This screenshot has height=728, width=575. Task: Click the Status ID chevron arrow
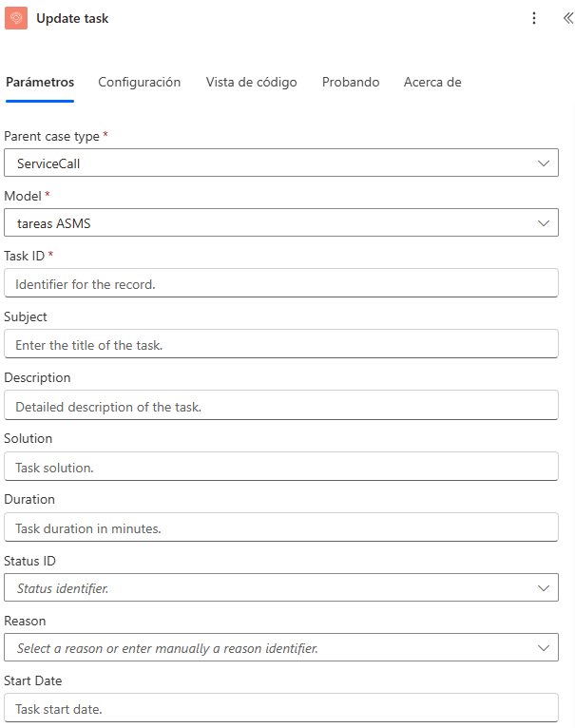(x=544, y=588)
